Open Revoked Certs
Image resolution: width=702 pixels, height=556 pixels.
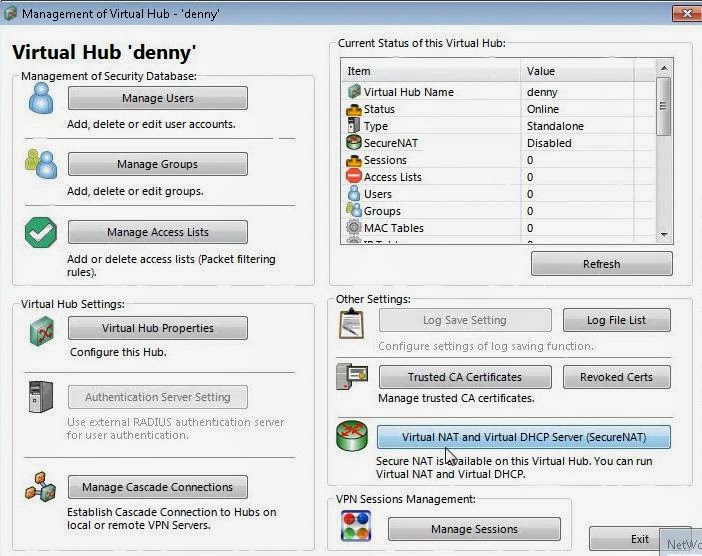tap(616, 377)
